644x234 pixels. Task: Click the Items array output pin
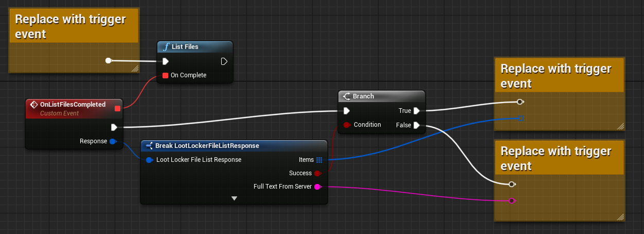319,160
